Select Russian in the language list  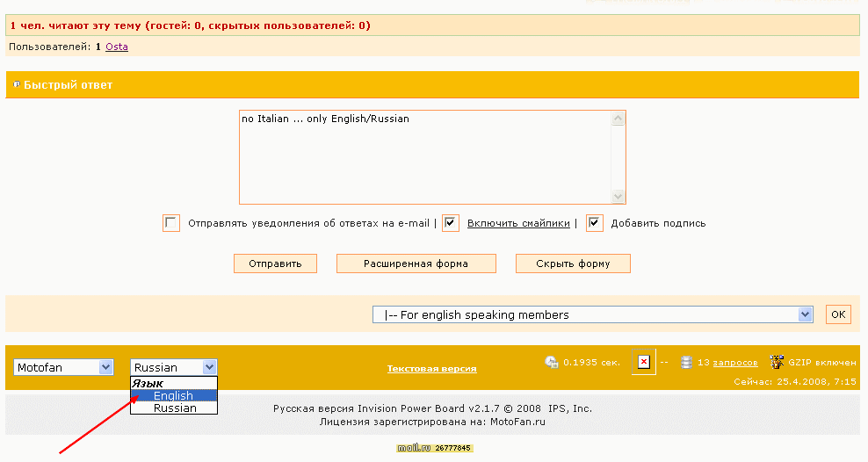174,408
